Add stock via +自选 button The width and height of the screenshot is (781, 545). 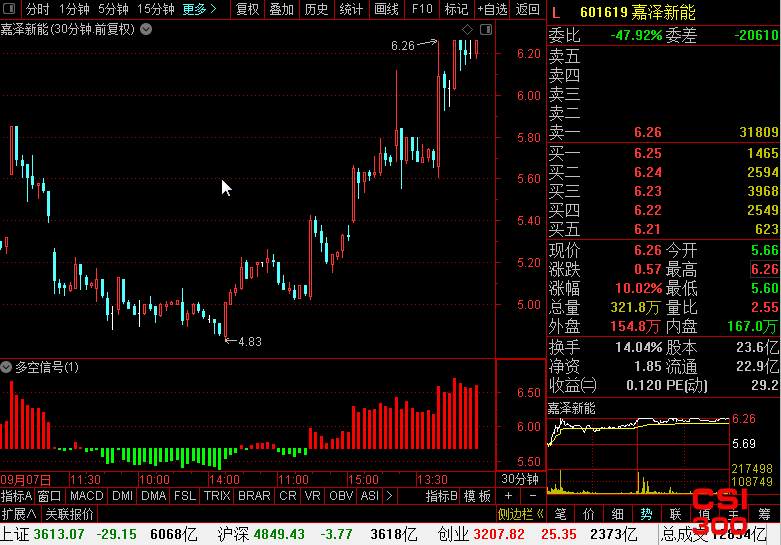pyautogui.click(x=492, y=9)
